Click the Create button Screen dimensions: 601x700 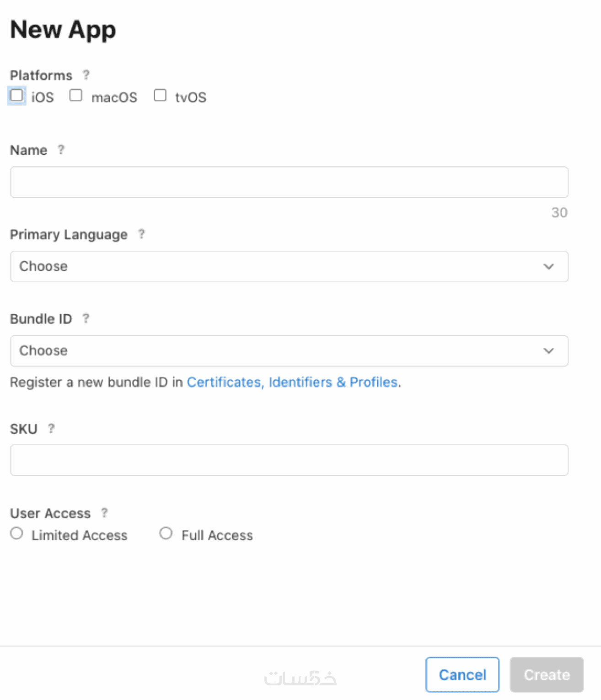[x=547, y=674]
